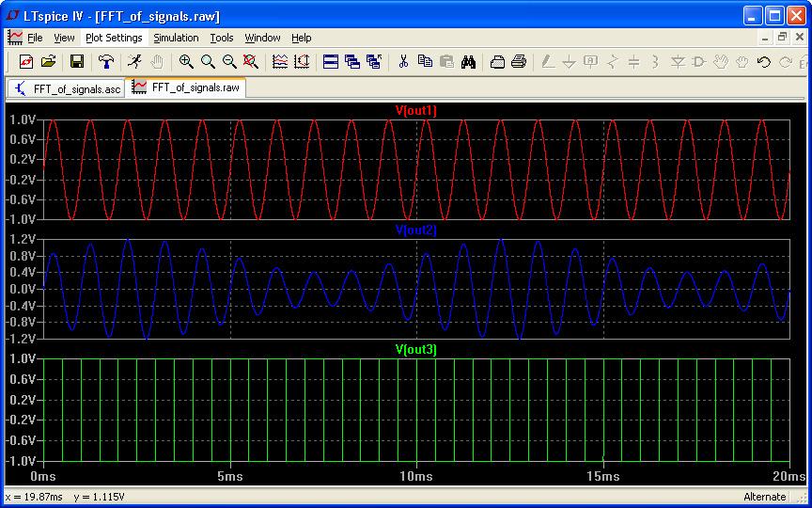Open the Control Panel hammer icon
This screenshot has width=812, height=508.
click(x=106, y=62)
